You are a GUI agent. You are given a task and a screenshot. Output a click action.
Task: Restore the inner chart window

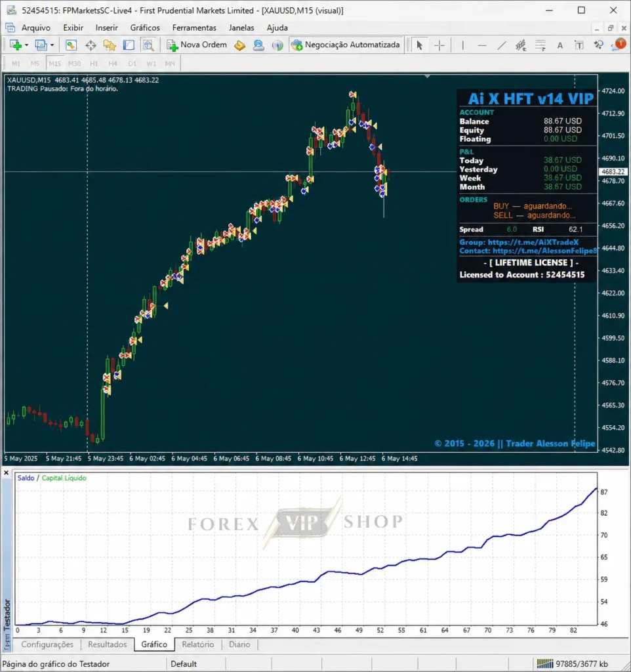[611, 28]
